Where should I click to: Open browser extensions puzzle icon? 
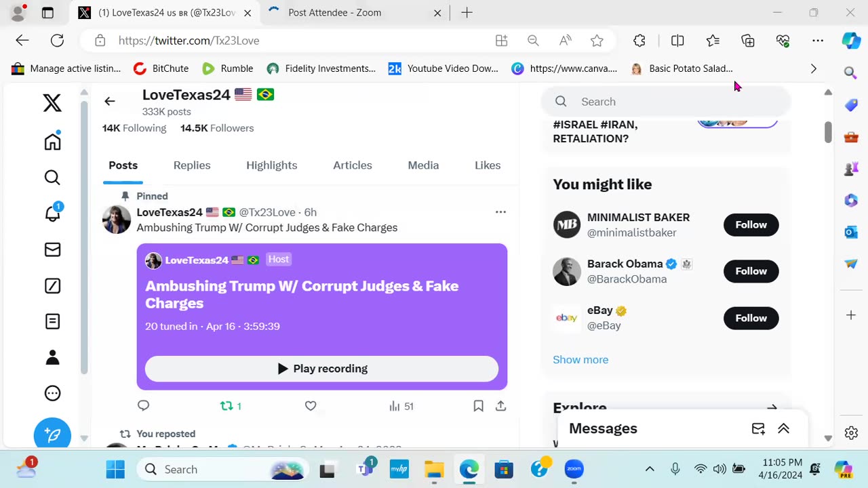pos(639,41)
